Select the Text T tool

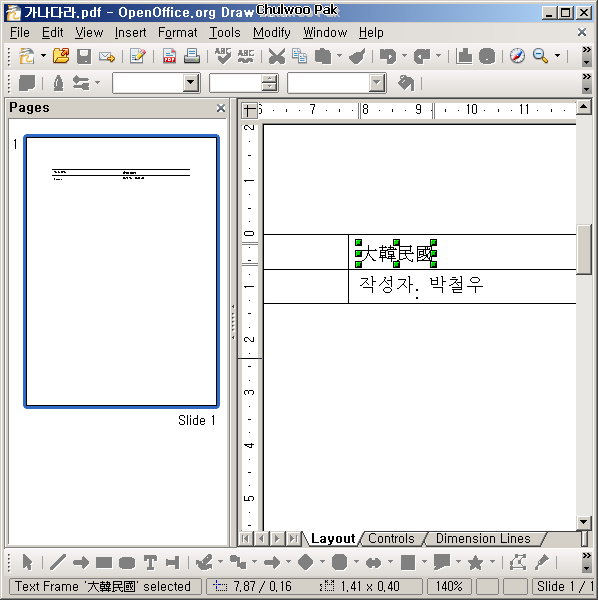pos(150,562)
